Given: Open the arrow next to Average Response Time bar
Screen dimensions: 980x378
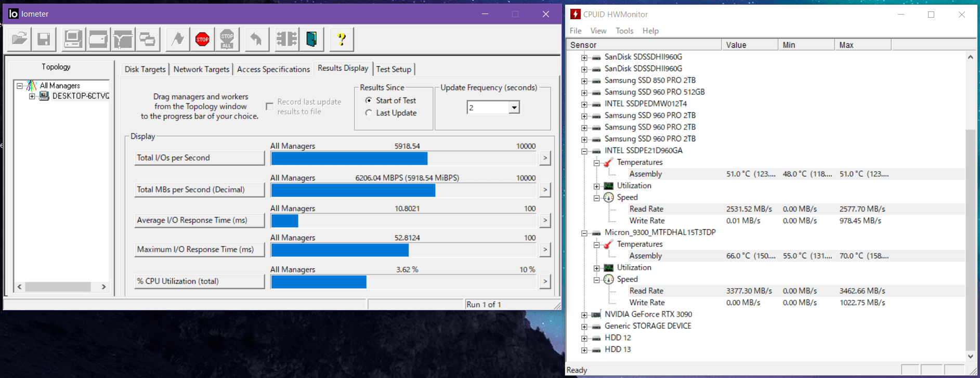Looking at the screenshot, I should pyautogui.click(x=545, y=220).
